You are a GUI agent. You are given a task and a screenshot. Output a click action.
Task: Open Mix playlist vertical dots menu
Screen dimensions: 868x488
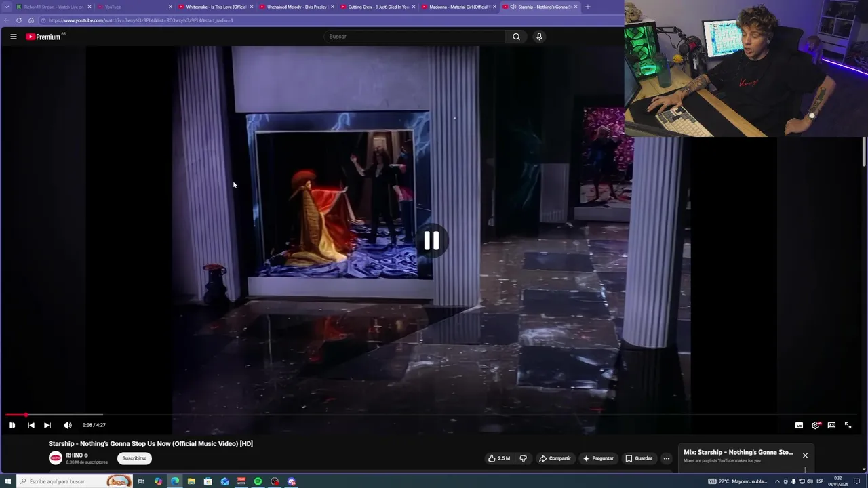click(805, 470)
